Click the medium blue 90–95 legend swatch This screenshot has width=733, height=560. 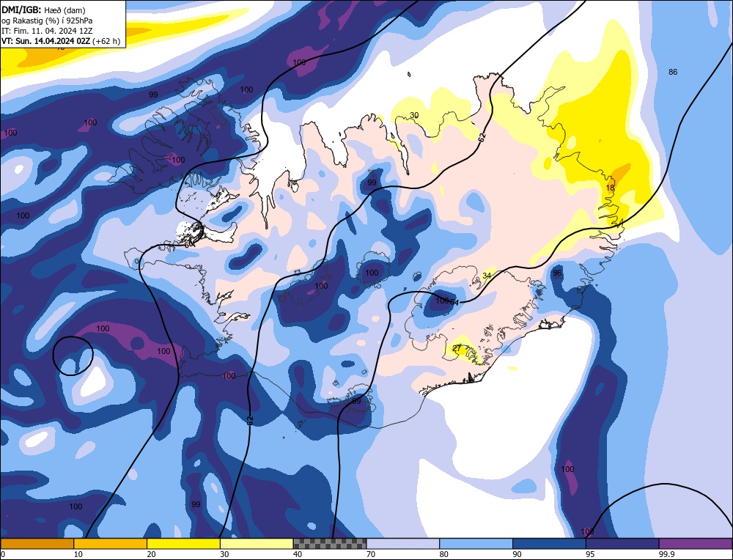[x=549, y=543]
